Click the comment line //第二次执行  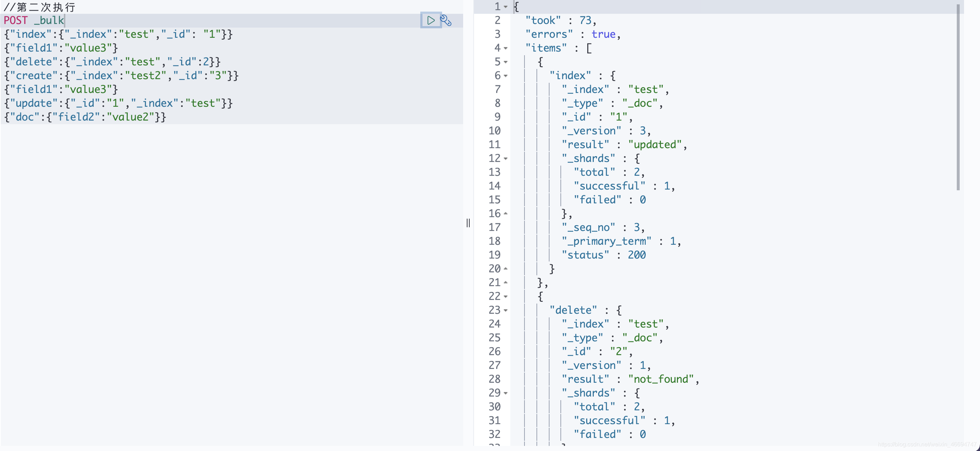[39, 7]
